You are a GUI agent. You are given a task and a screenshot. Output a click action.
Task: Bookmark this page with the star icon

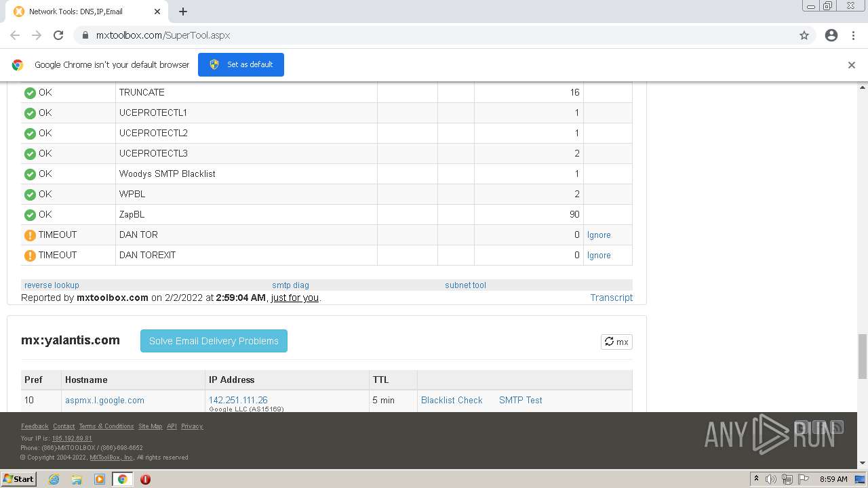[x=804, y=35]
